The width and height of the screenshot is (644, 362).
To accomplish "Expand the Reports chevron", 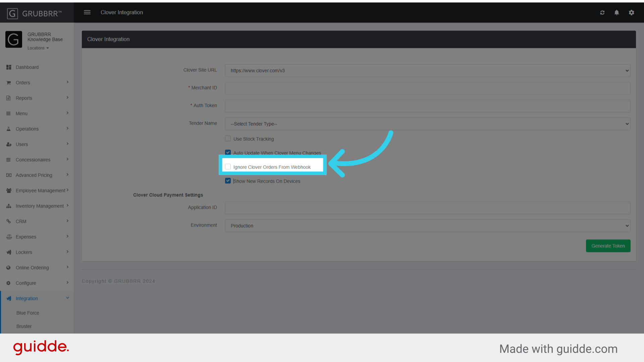I will (x=67, y=98).
